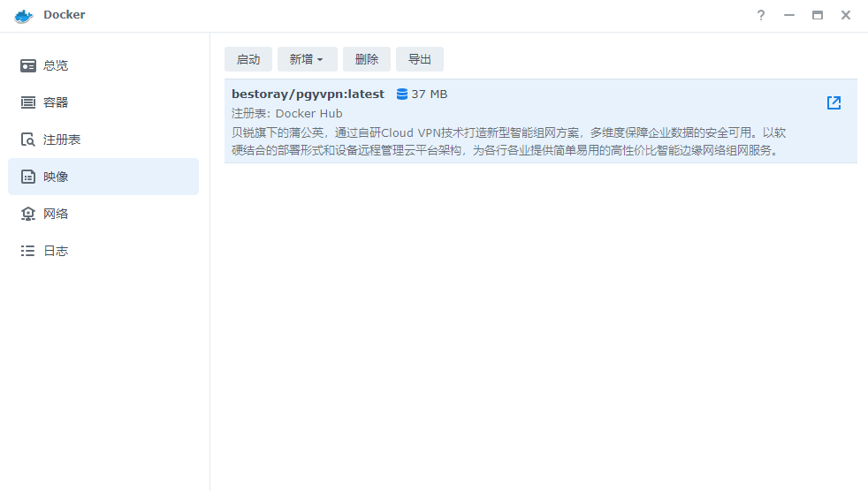Screen dimensions: 868x491
Task: Click the database size icon beside 37 MB
Action: [x=402, y=94]
